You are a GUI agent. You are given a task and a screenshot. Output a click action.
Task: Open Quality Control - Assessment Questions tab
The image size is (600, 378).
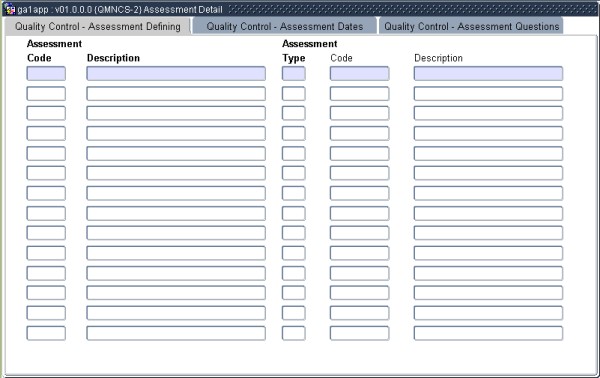pos(471,26)
